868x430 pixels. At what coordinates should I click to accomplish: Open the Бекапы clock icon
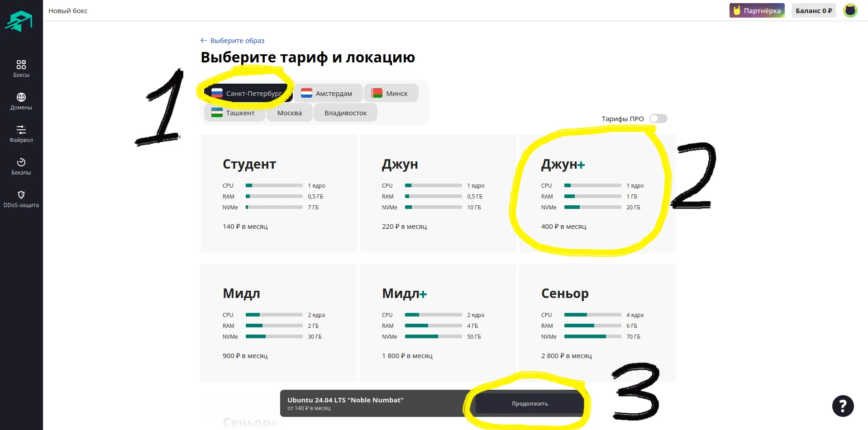tap(21, 162)
